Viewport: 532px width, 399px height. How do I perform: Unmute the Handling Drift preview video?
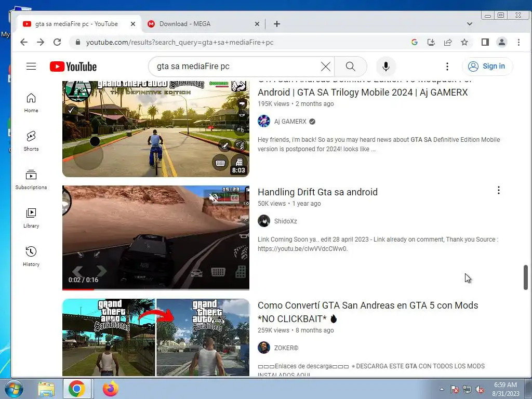214,197
